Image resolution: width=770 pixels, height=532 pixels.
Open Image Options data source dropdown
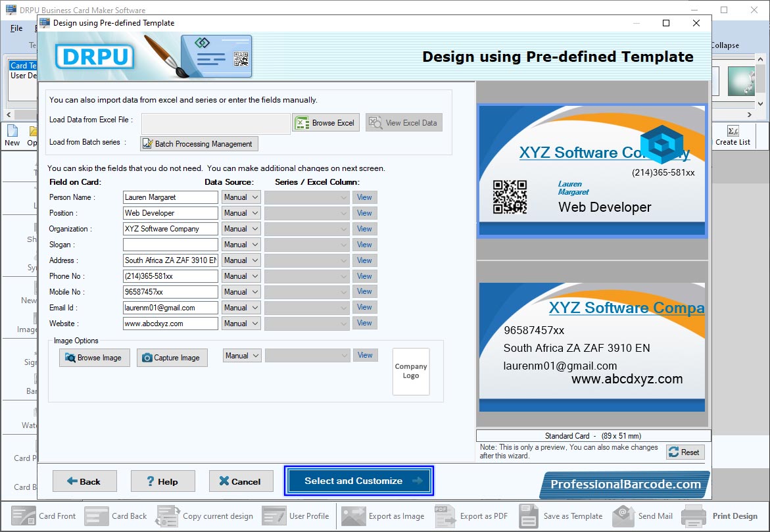click(242, 355)
